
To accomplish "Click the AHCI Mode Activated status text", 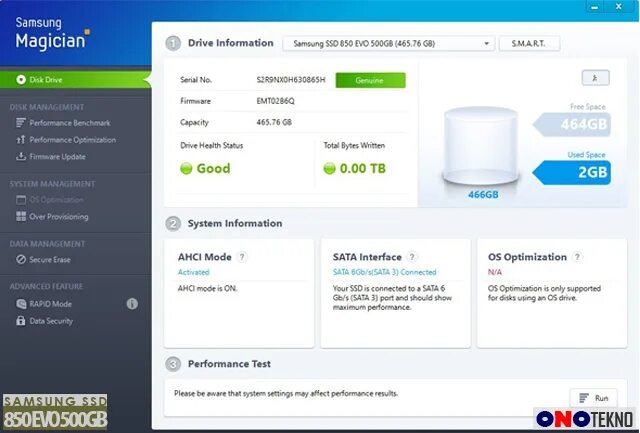I will 193,272.
